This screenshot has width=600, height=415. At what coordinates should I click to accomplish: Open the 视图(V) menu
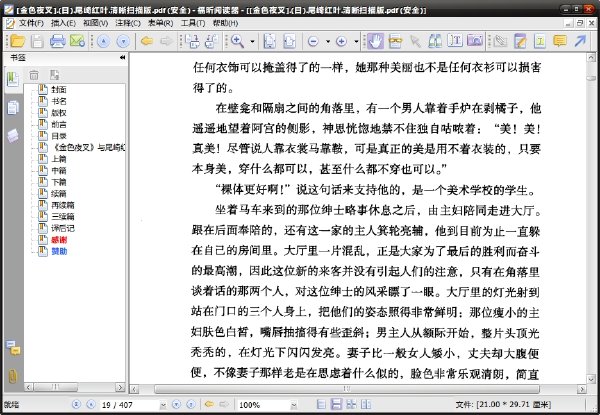pos(95,23)
